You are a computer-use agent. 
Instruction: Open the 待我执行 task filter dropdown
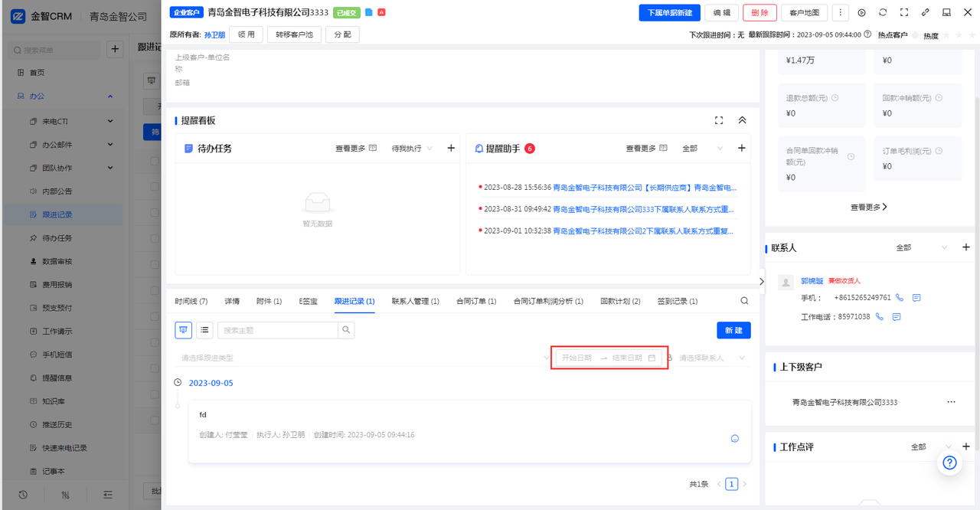point(413,149)
